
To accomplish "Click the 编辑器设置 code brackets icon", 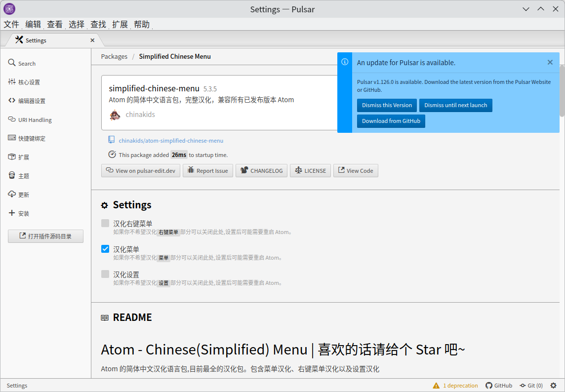I will 12,101.
